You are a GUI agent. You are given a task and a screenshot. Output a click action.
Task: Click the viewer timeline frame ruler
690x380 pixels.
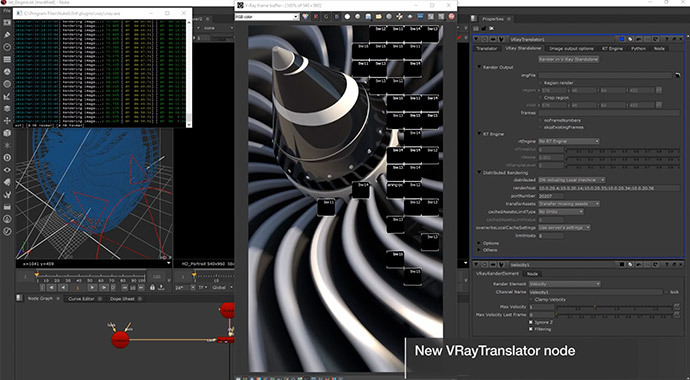[x=90, y=277]
